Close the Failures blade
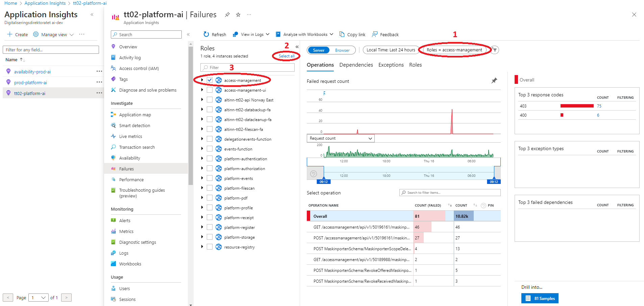 pos(634,15)
